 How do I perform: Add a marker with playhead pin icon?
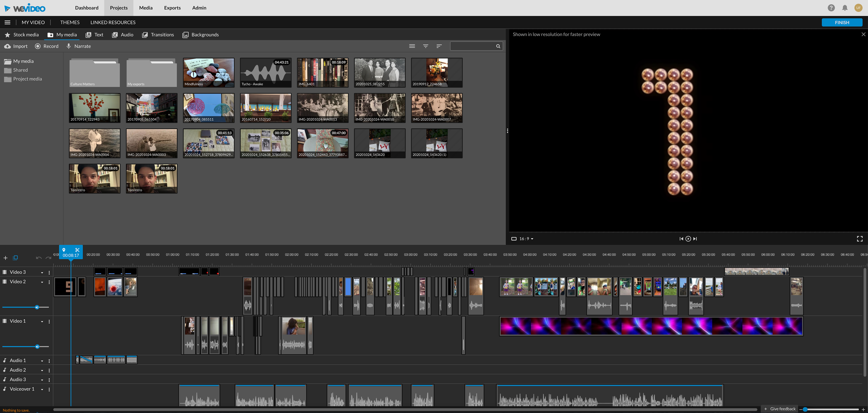point(64,250)
